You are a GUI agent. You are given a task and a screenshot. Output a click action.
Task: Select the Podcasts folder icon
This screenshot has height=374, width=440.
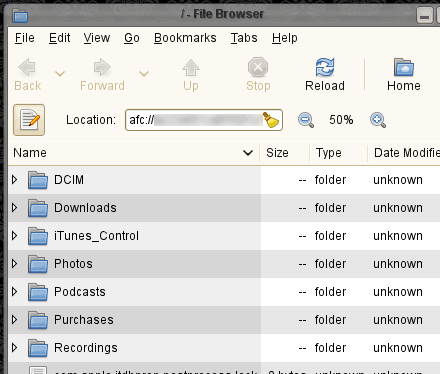pos(38,292)
